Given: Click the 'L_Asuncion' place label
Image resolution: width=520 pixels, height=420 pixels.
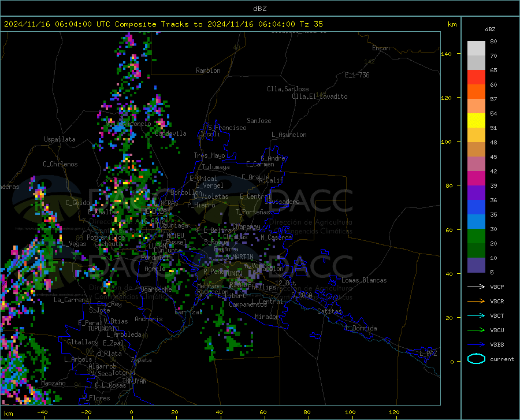Looking at the screenshot, I should pyautogui.click(x=289, y=135).
